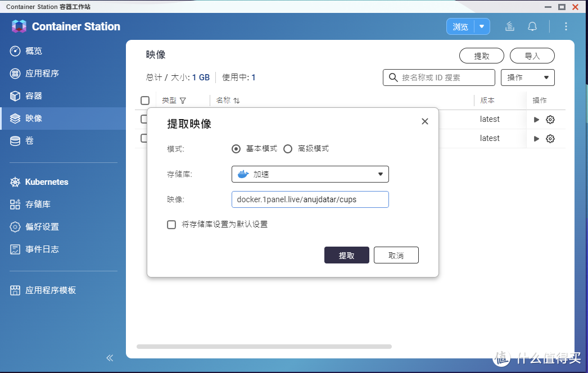588x373 pixels.
Task: Enable 将存储库设置为默认设置 checkbox
Action: tap(171, 224)
